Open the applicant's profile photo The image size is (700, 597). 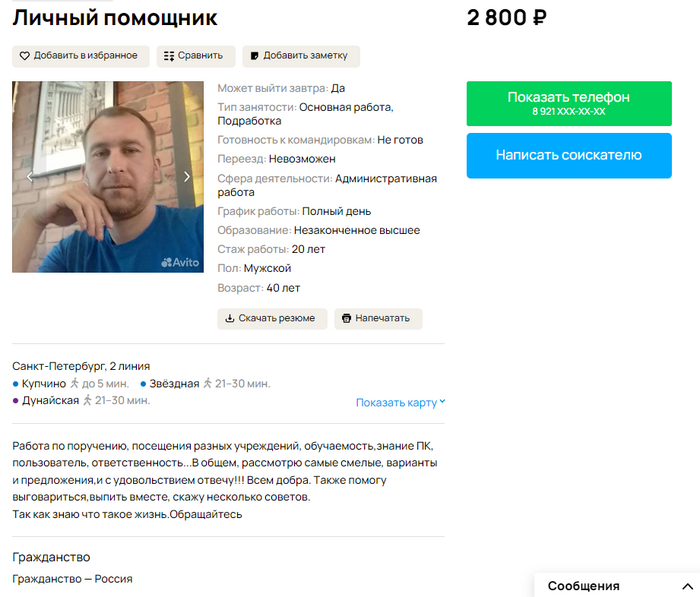click(x=108, y=177)
